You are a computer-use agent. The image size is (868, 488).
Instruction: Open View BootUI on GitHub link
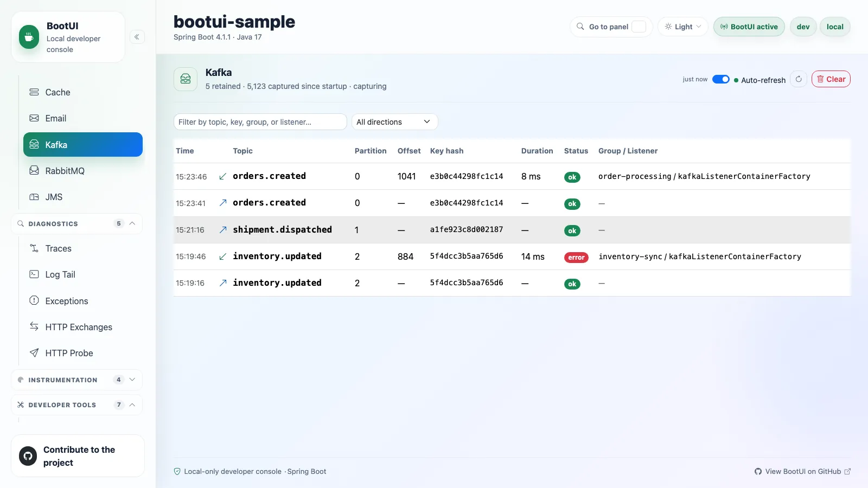pos(802,472)
